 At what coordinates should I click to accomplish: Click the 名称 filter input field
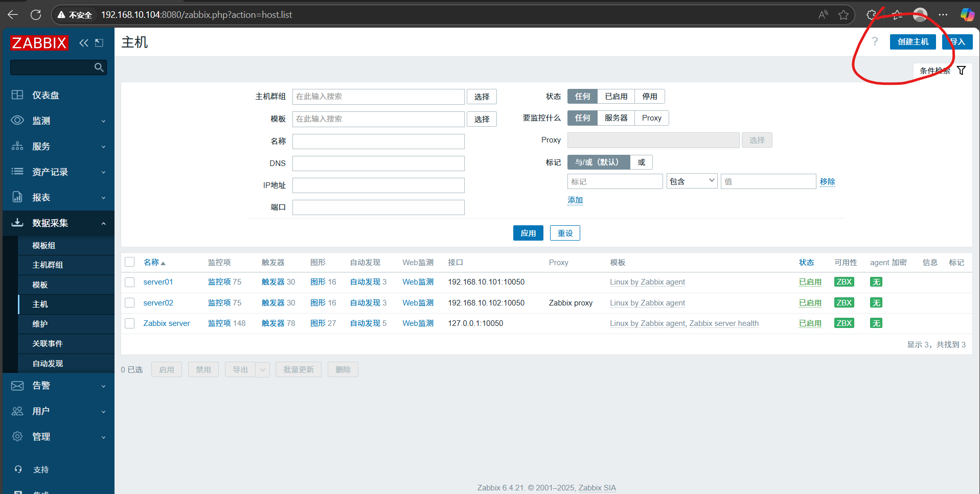click(x=378, y=142)
